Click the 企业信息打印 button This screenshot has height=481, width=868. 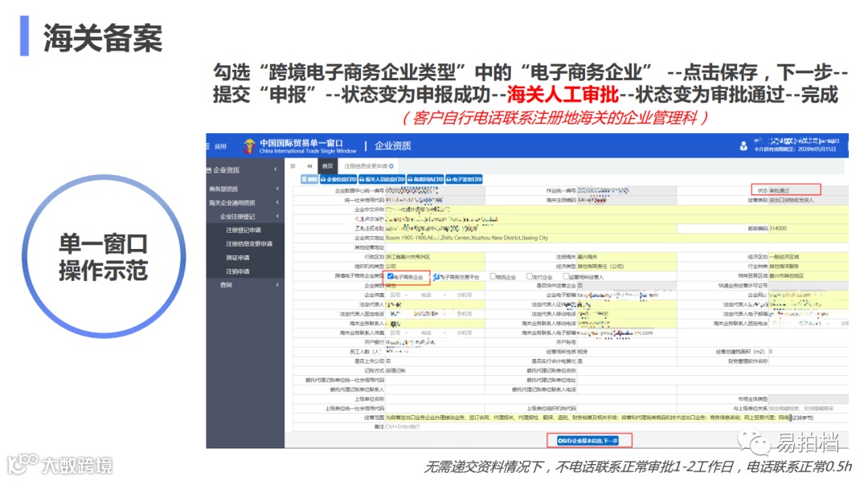[x=339, y=179]
